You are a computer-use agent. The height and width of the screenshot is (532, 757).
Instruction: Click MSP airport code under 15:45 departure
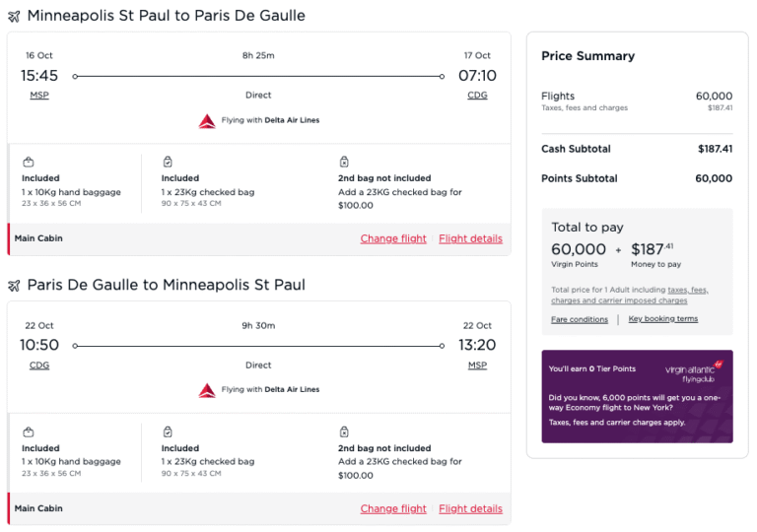(x=39, y=96)
